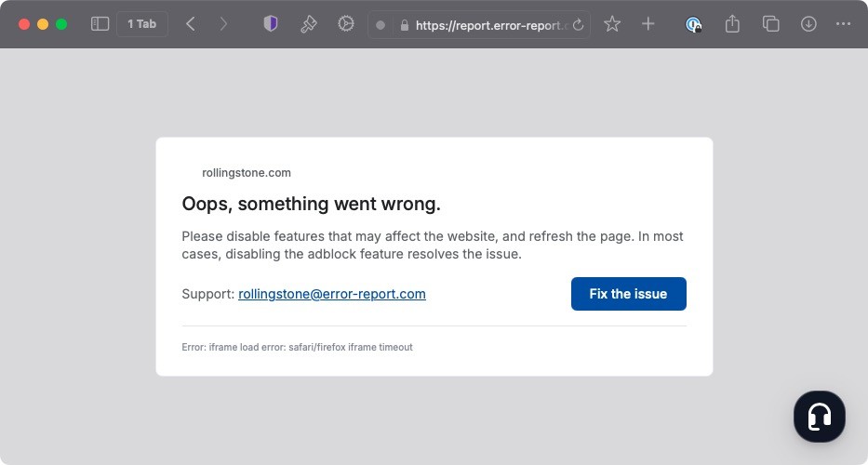Click the hammer extension icon
This screenshot has height=465, width=868.
308,24
